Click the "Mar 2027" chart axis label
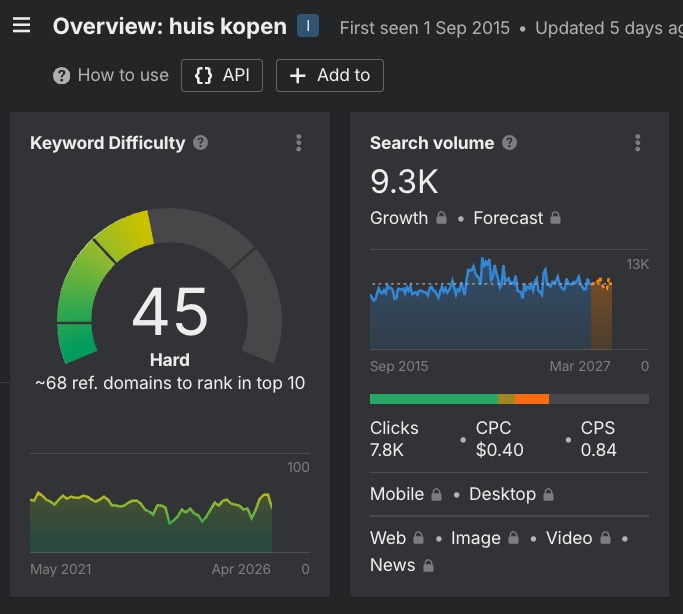Screen dimensions: 683x614 pos(580,366)
